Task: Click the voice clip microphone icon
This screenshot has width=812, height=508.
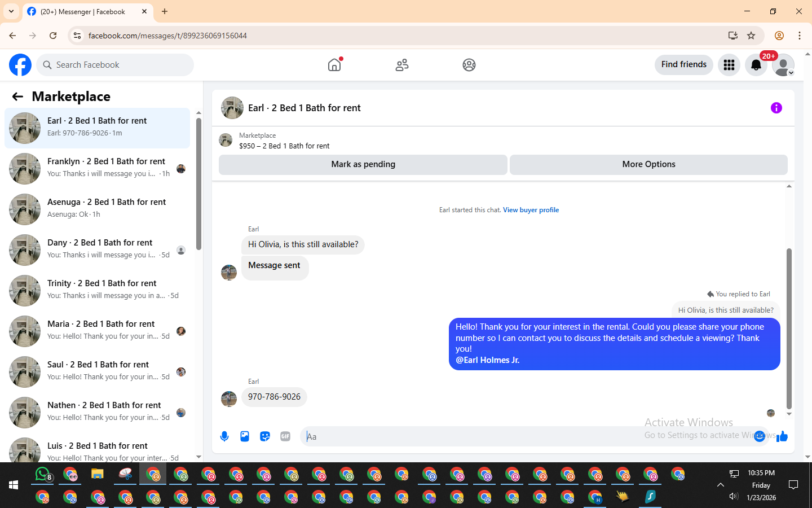Action: (224, 436)
